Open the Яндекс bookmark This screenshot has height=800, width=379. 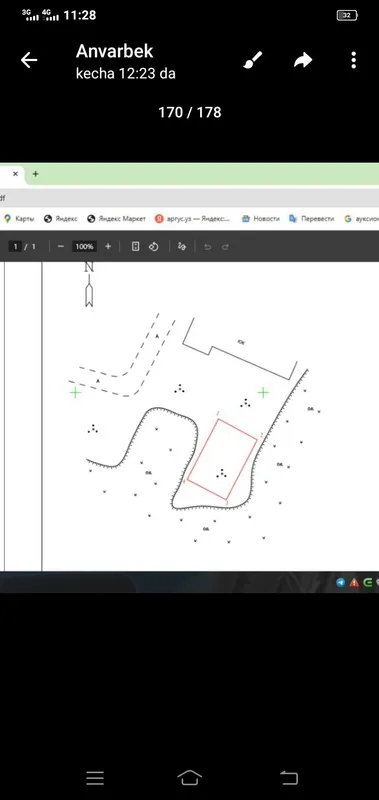coord(61,218)
